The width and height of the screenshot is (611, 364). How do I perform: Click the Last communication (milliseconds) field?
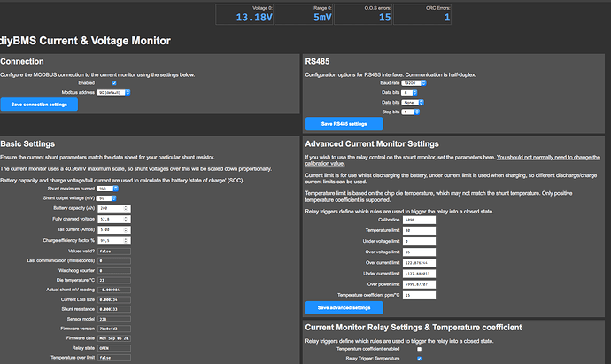[x=114, y=261]
